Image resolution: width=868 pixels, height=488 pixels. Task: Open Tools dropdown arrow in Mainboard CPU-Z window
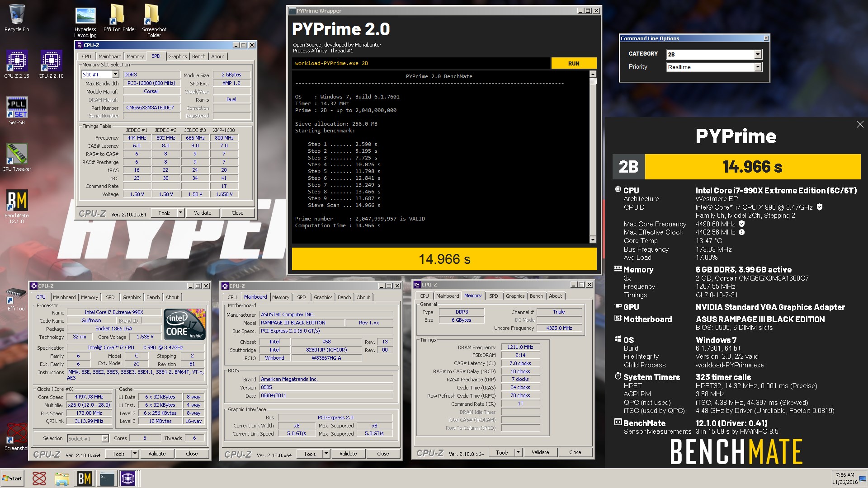tap(326, 454)
